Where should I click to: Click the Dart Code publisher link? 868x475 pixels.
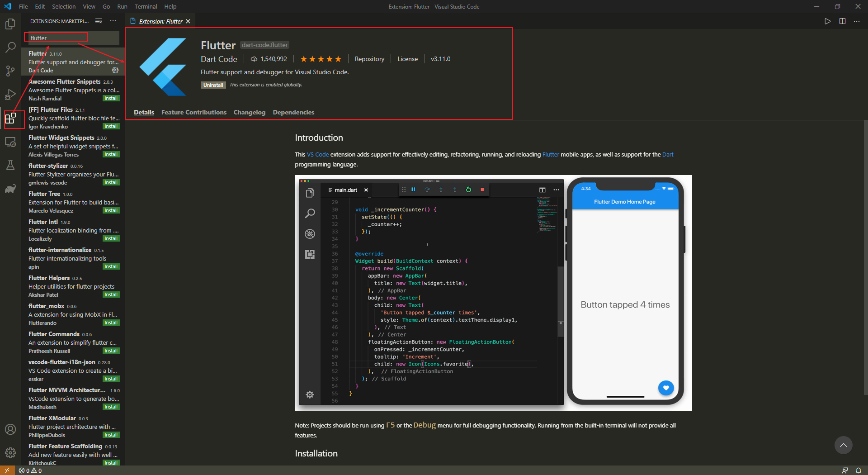point(219,59)
